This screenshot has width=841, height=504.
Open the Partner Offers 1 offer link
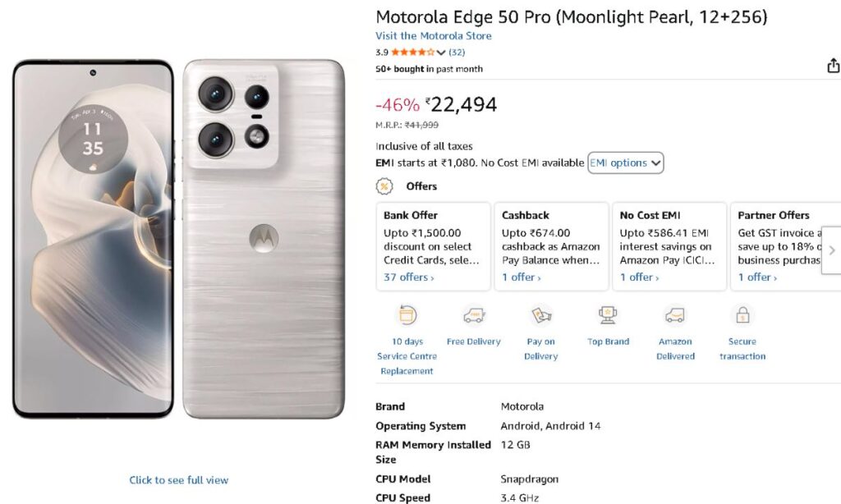(756, 277)
